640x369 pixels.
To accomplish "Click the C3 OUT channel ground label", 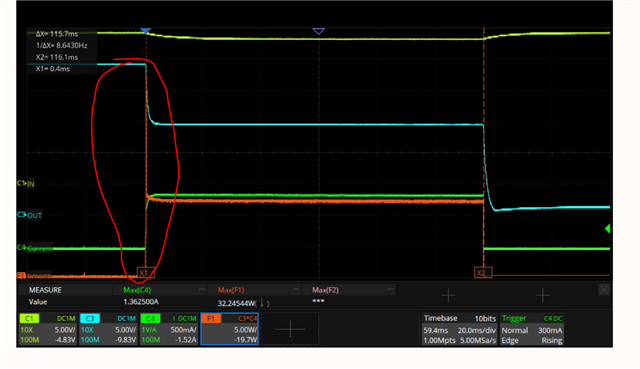I will click(29, 215).
